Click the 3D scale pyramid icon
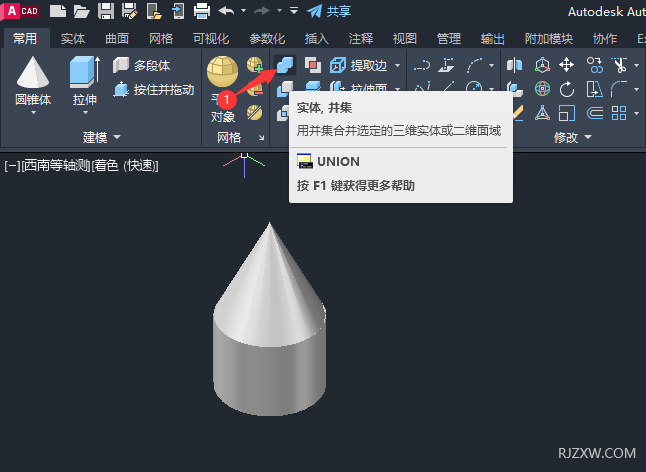Image resolution: width=646 pixels, height=472 pixels. (x=542, y=113)
